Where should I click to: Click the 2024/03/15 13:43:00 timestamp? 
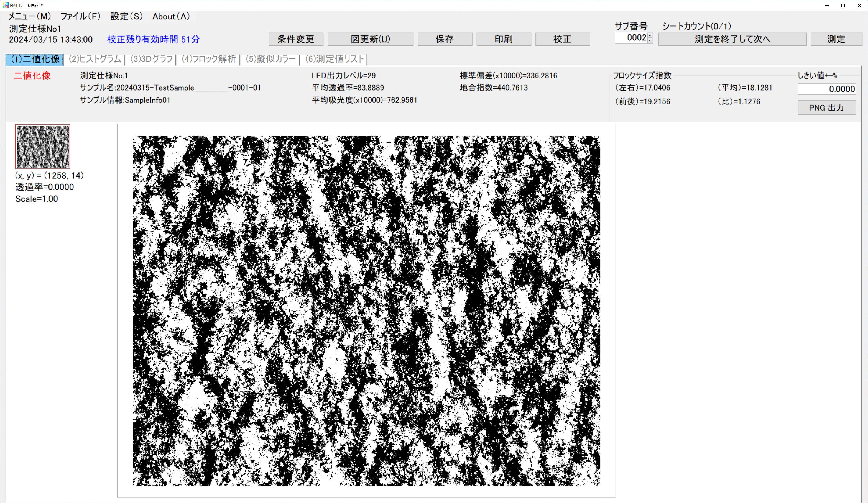(51, 39)
